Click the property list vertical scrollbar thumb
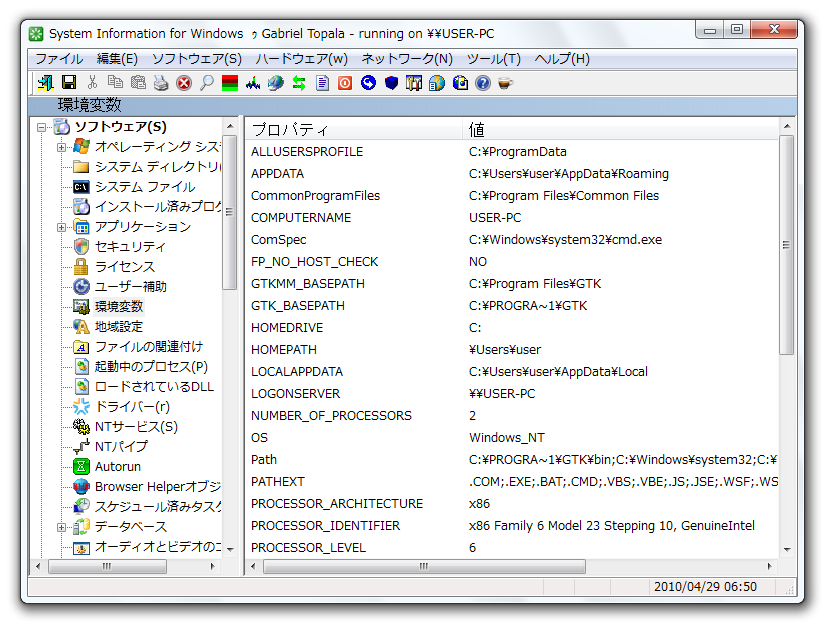This screenshot has height=628, width=828. [x=786, y=245]
